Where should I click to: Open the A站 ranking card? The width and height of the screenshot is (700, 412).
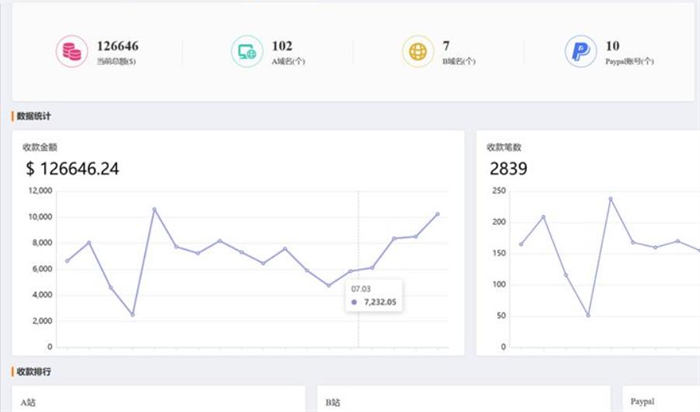click(x=160, y=401)
